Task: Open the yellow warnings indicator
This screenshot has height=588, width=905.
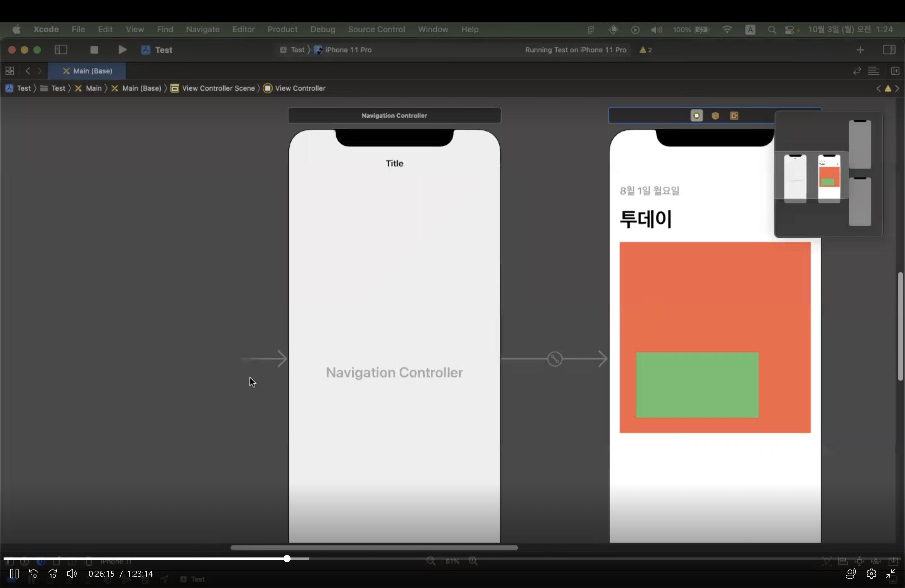Action: pos(645,50)
